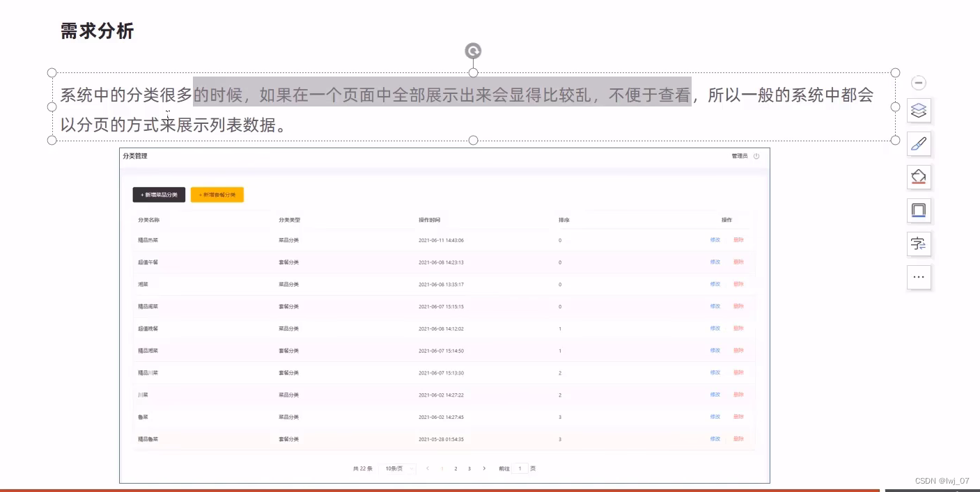This screenshot has width=980, height=492.
Task: Click the 2021-06-11 14:43:06 timestamp cell
Action: coord(441,240)
